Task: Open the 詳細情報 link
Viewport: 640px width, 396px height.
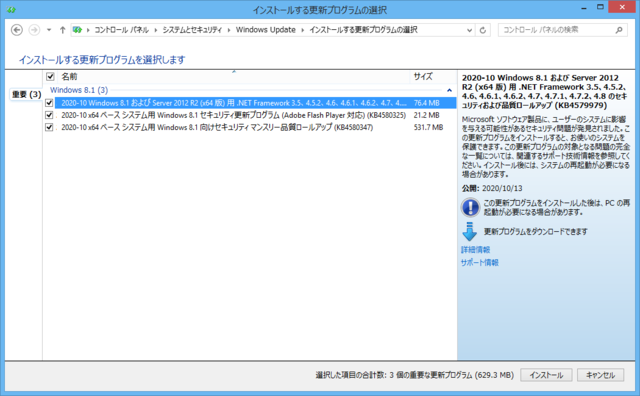Action: 475,249
